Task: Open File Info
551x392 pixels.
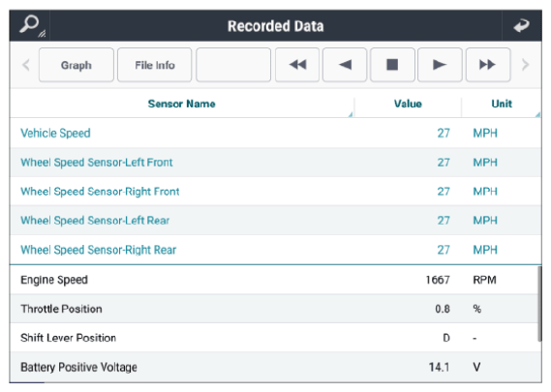Action: [155, 65]
